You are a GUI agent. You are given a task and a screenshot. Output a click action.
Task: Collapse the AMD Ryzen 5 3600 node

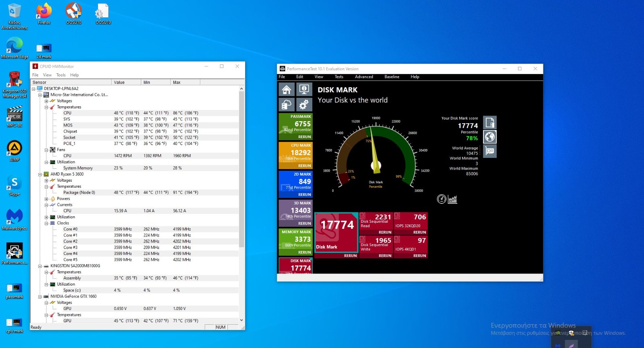(40, 174)
